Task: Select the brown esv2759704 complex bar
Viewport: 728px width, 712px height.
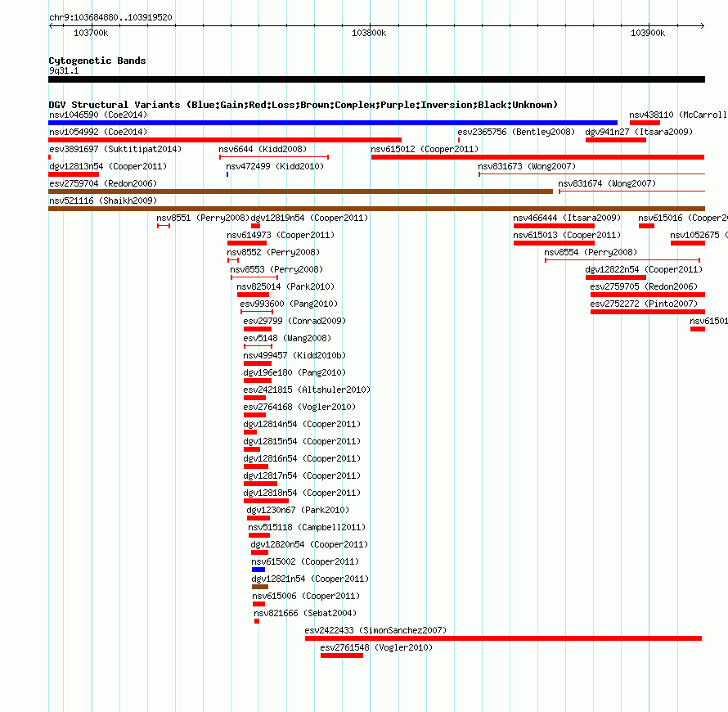Action: (300, 192)
